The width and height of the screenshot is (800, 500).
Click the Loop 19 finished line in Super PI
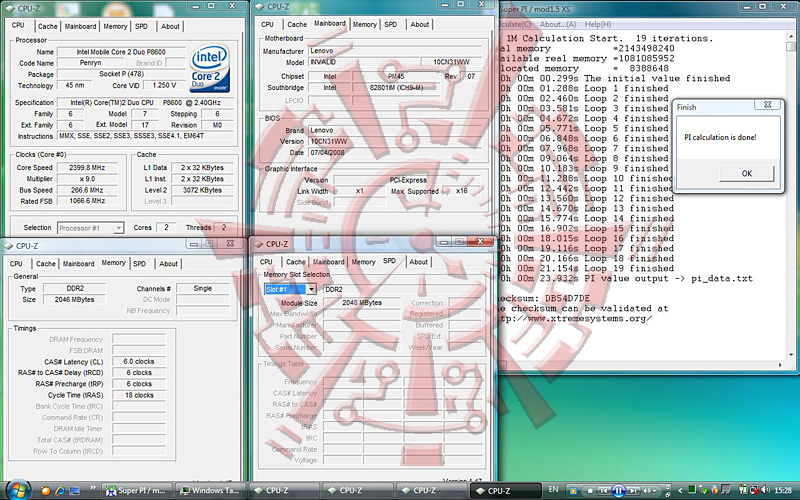pos(587,268)
